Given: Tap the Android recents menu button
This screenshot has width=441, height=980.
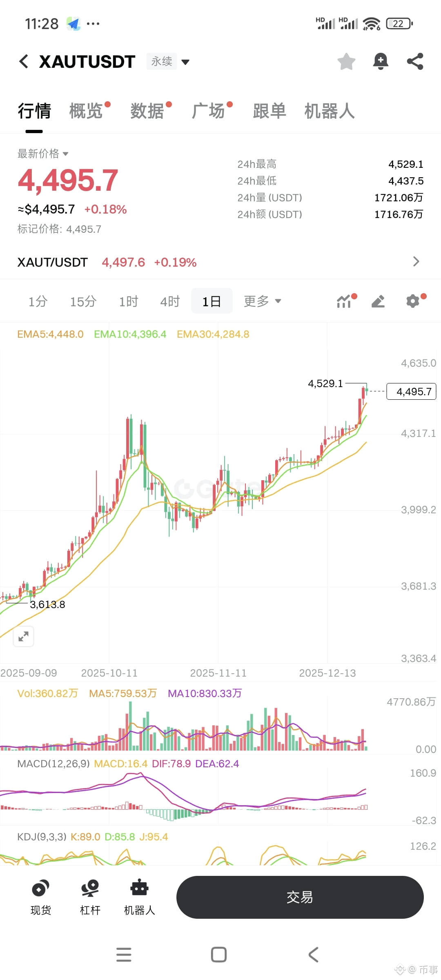Looking at the screenshot, I should (124, 955).
